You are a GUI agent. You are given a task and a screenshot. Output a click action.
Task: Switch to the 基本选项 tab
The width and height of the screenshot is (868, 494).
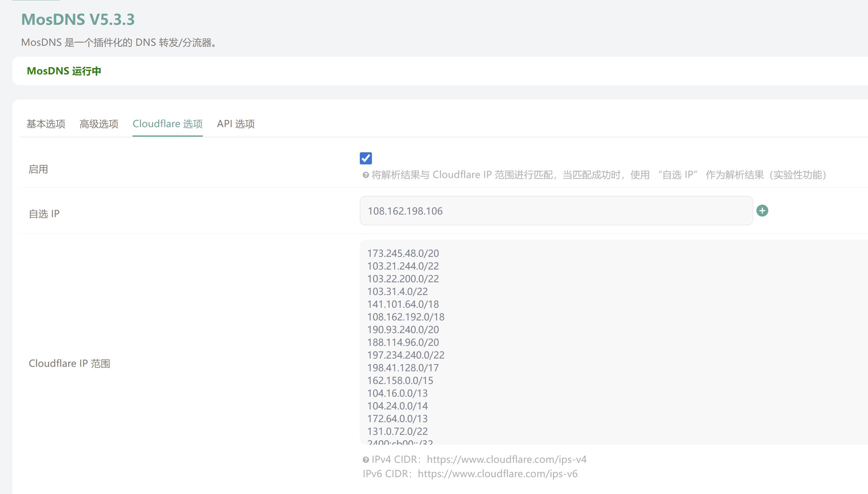pyautogui.click(x=46, y=124)
